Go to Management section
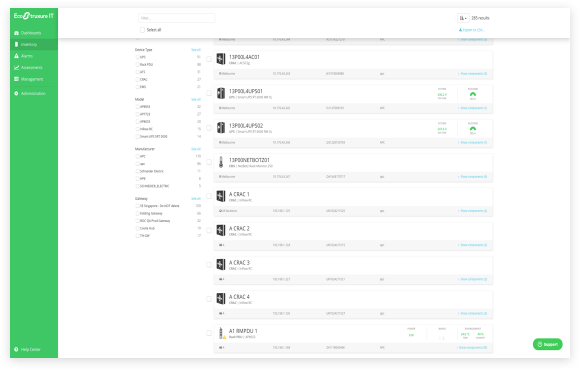 (28, 79)
